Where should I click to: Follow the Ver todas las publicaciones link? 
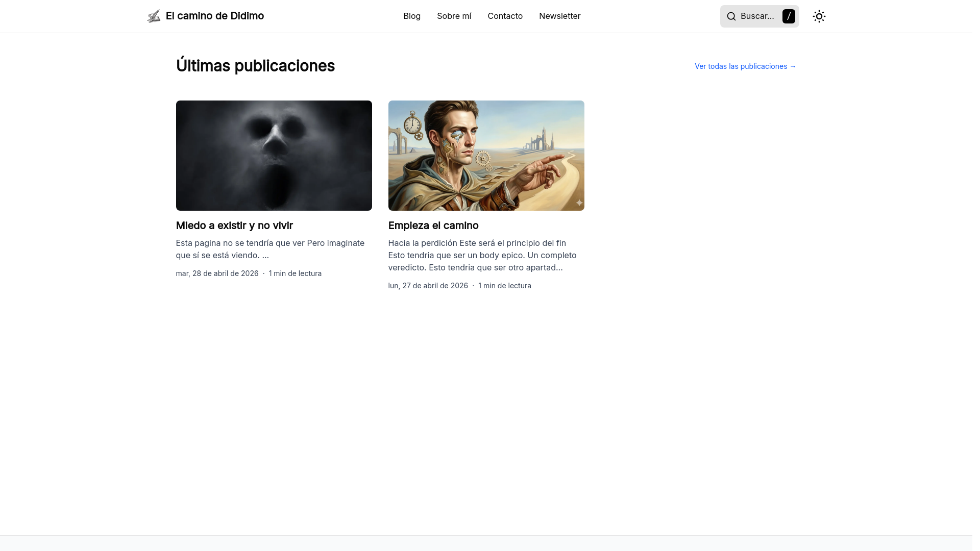745,66
